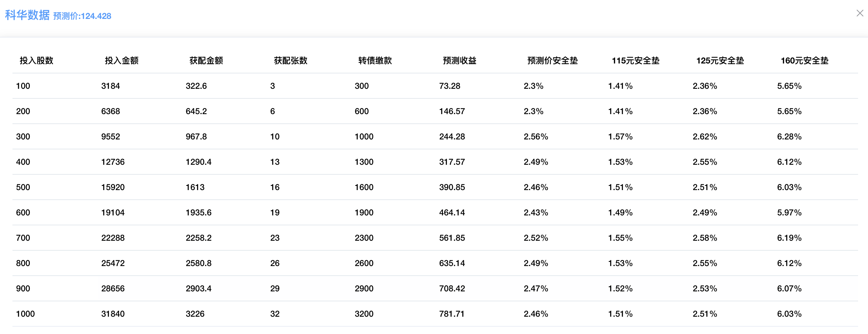Image resolution: width=868 pixels, height=334 pixels.
Task: Click the 1000 shares row label
Action: (x=25, y=314)
